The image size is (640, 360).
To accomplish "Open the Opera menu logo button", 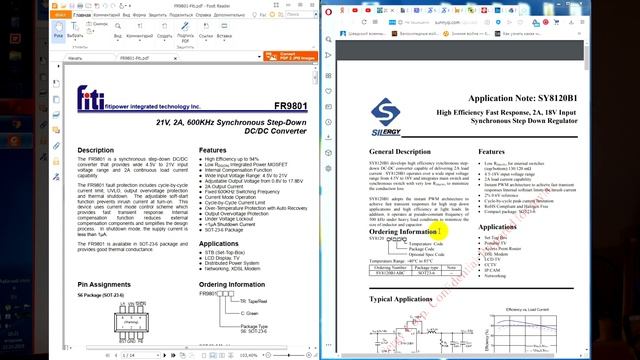I will 329,11.
